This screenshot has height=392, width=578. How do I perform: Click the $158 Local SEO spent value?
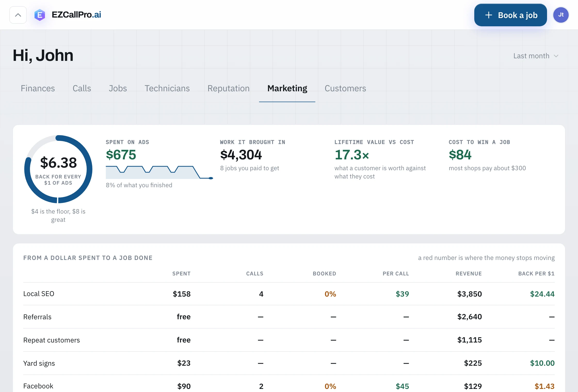(x=182, y=294)
